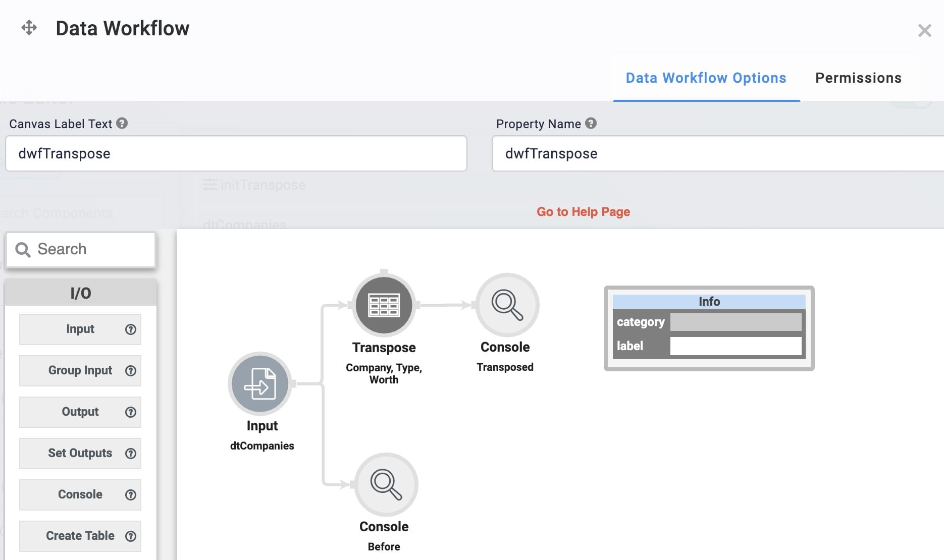
Task: Select the Console Before node icon
Action: click(386, 484)
